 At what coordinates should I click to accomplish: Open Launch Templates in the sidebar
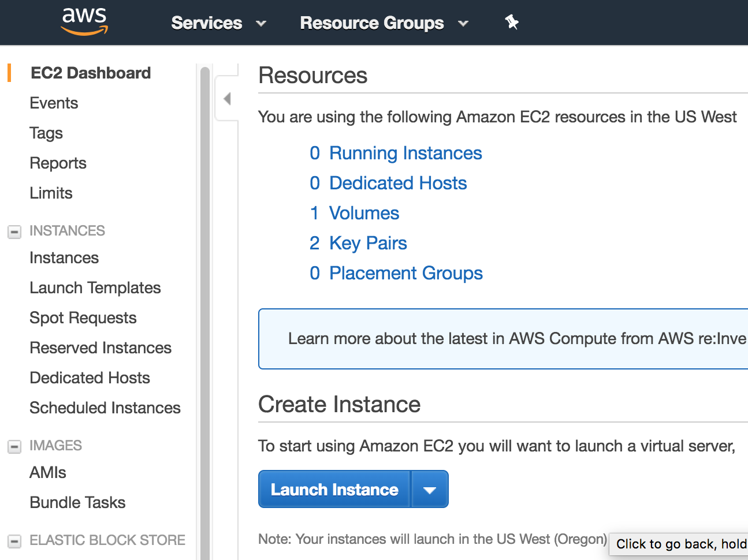click(x=95, y=288)
